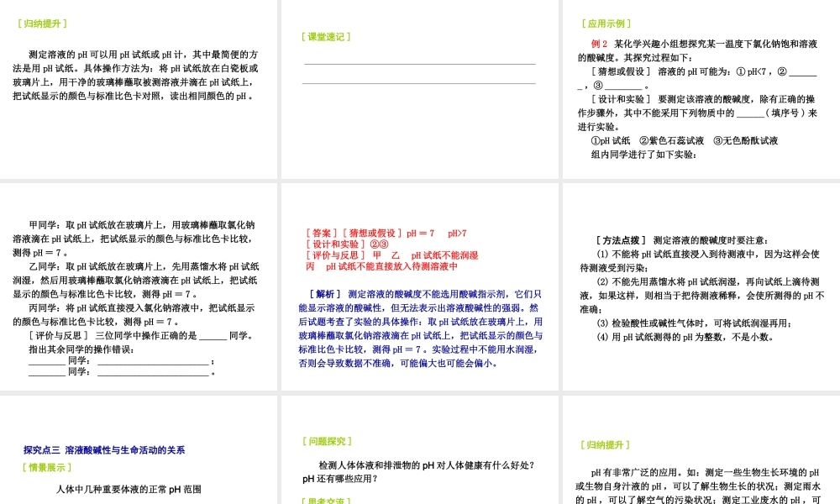Click the bold [方法点拨] label

(x=621, y=240)
